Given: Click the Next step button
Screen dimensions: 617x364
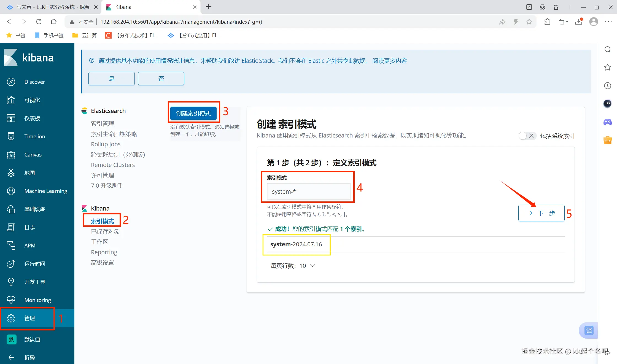Looking at the screenshot, I should (541, 213).
